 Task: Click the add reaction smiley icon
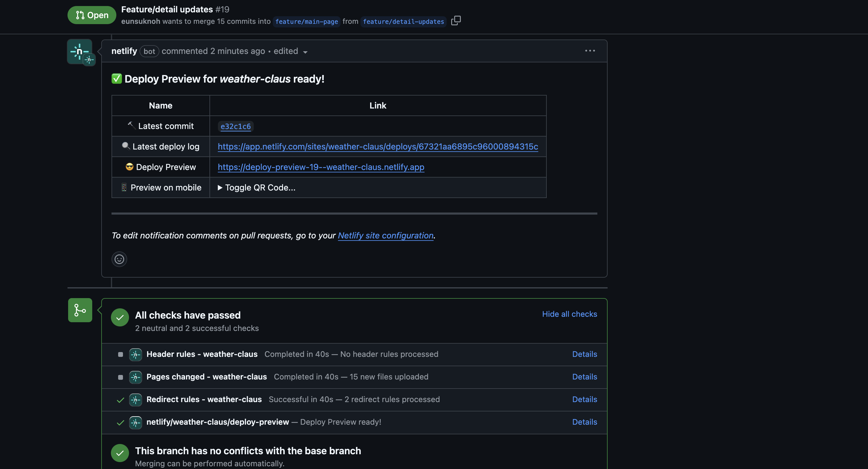(119, 259)
